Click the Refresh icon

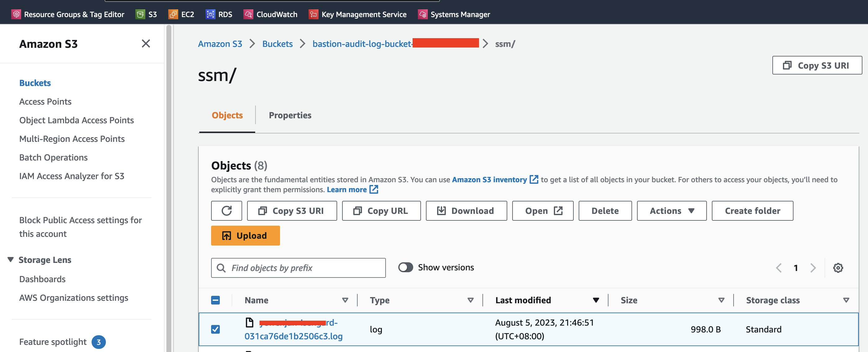click(226, 210)
